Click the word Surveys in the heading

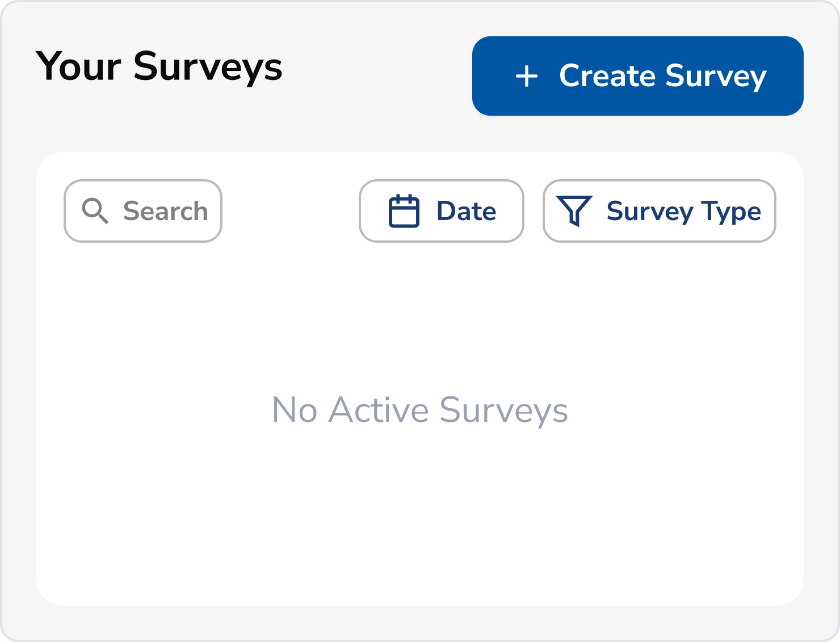click(x=208, y=68)
